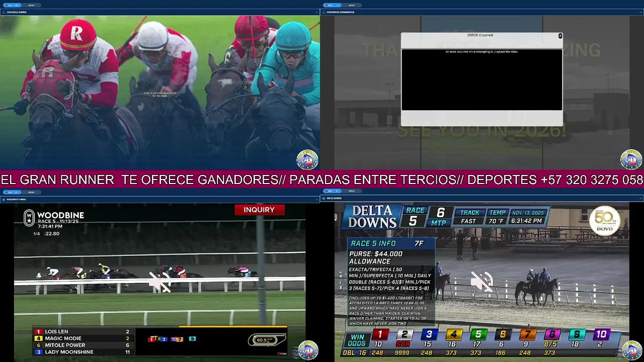
Task: Switch to Replay in Delta Downs panel
Action: (352, 191)
